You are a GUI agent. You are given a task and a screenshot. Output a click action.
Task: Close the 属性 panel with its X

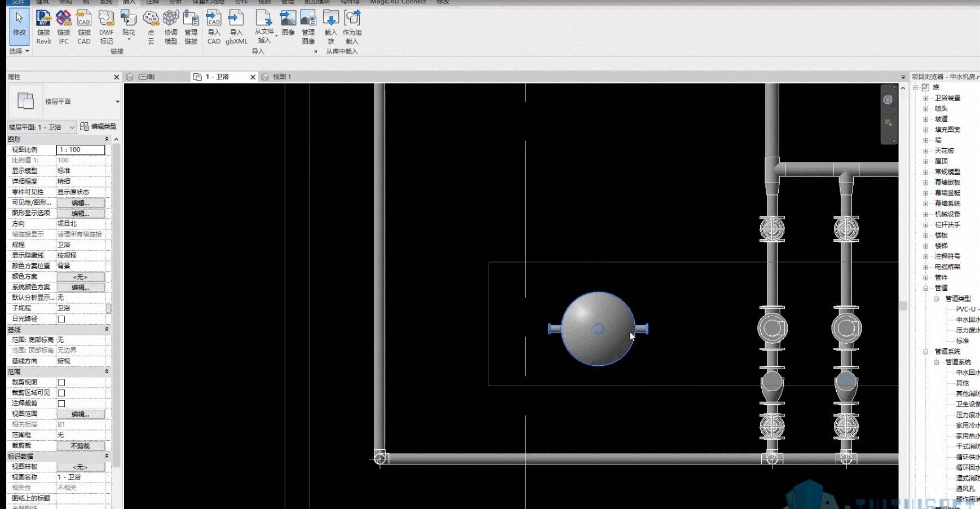pyautogui.click(x=117, y=77)
